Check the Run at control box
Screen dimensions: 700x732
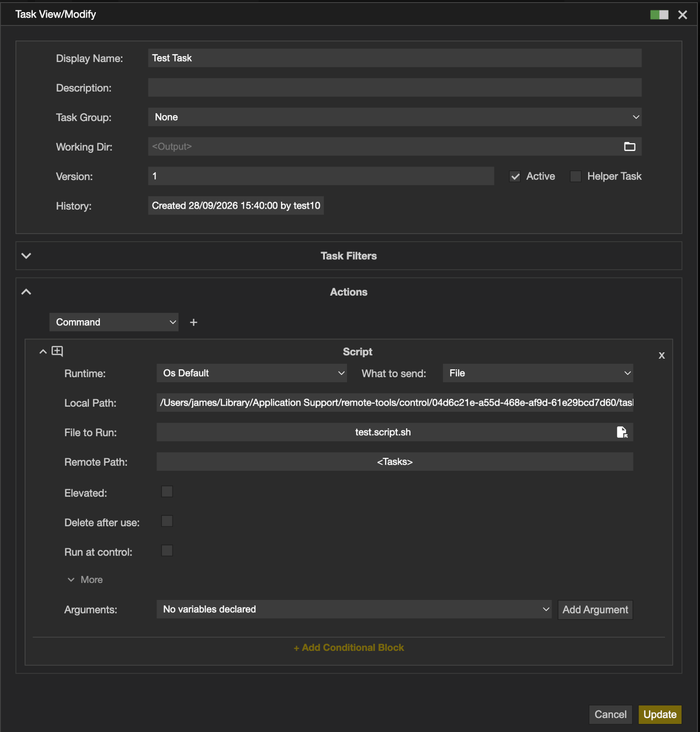click(x=167, y=551)
